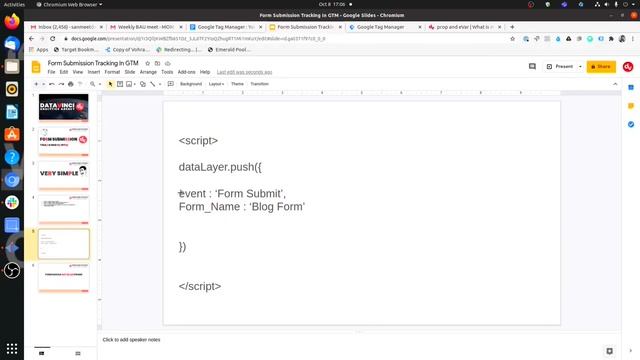Click the Print icon in toolbar

[71, 84]
